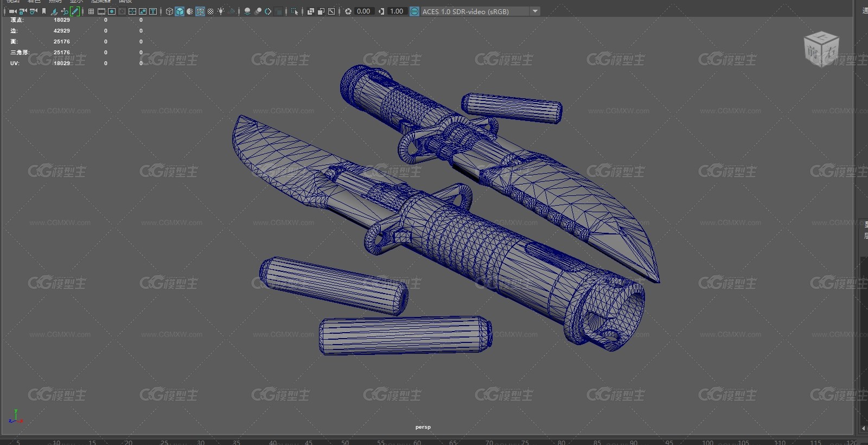
Task: Click the Image Plane icon
Action: click(54, 11)
